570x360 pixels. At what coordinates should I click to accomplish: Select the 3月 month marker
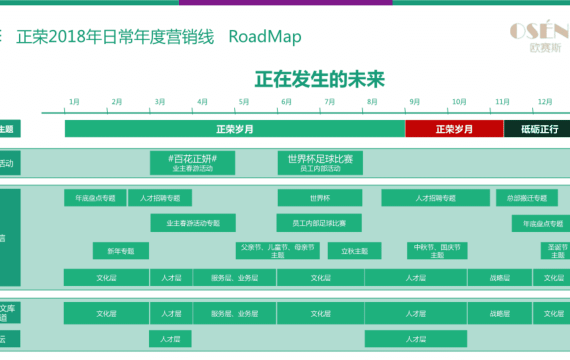(160, 101)
